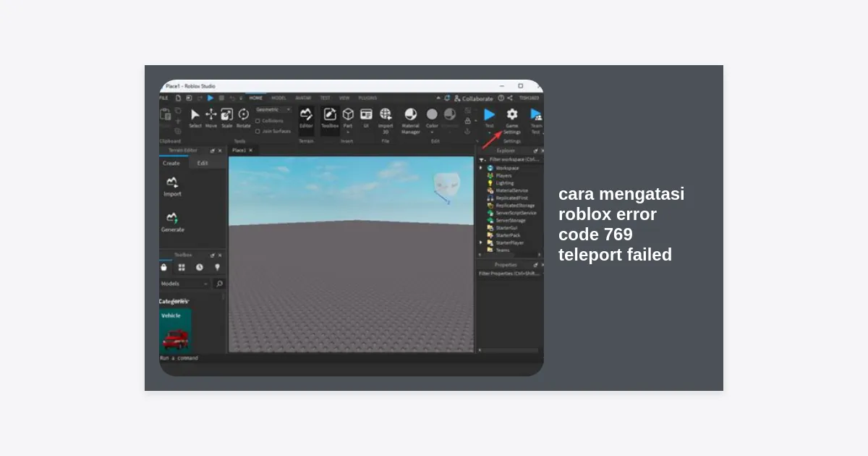Open the Geometric mode dropdown
This screenshot has width=868, height=456.
click(x=273, y=109)
